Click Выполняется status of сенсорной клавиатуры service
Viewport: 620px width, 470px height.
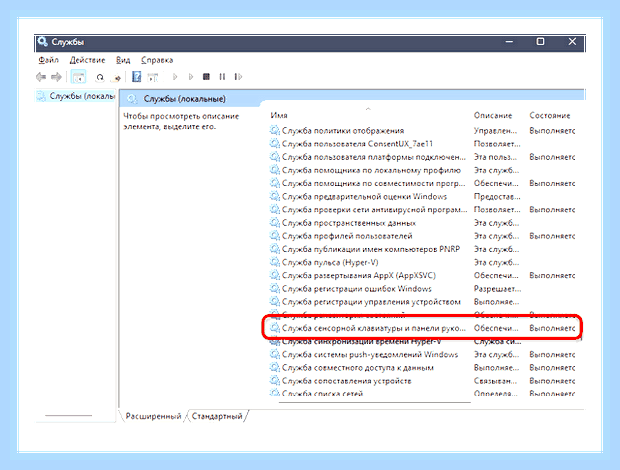click(x=552, y=328)
